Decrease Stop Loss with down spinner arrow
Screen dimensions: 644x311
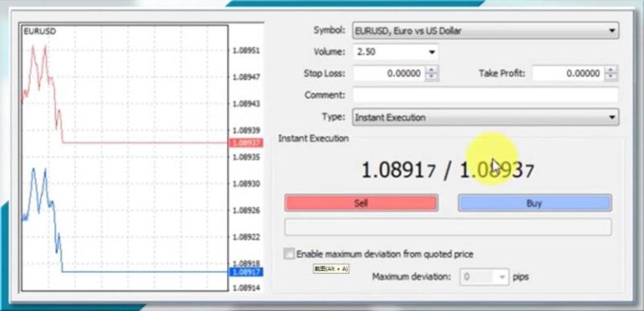click(431, 77)
